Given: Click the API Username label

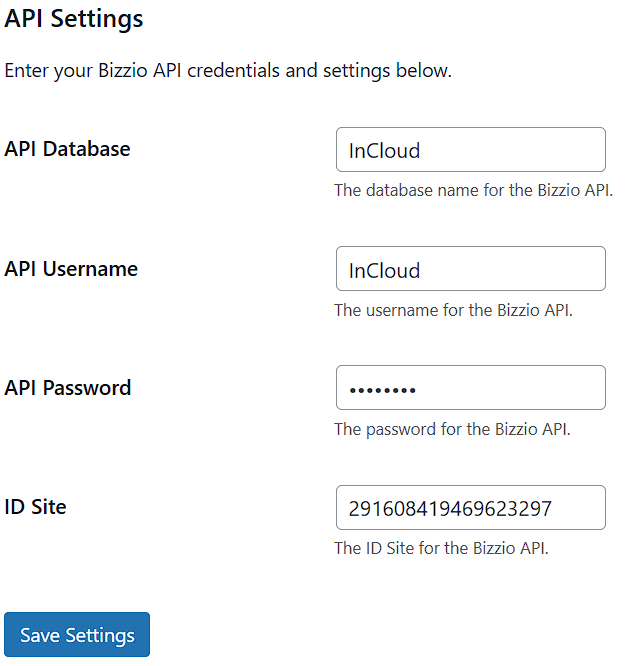Looking at the screenshot, I should (x=71, y=269).
